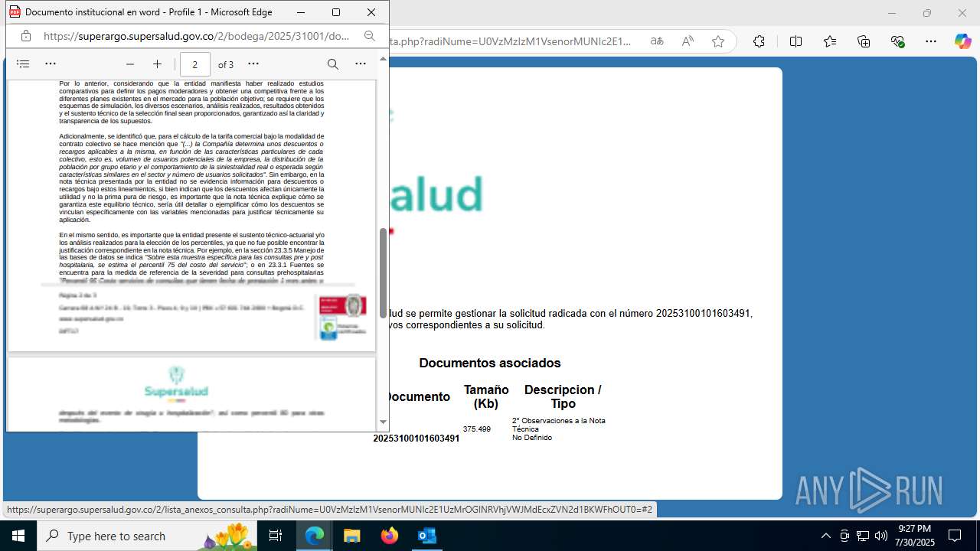Viewport: 980px width, 551px height.
Task: Click the volume icon in system tray
Action: 881,536
